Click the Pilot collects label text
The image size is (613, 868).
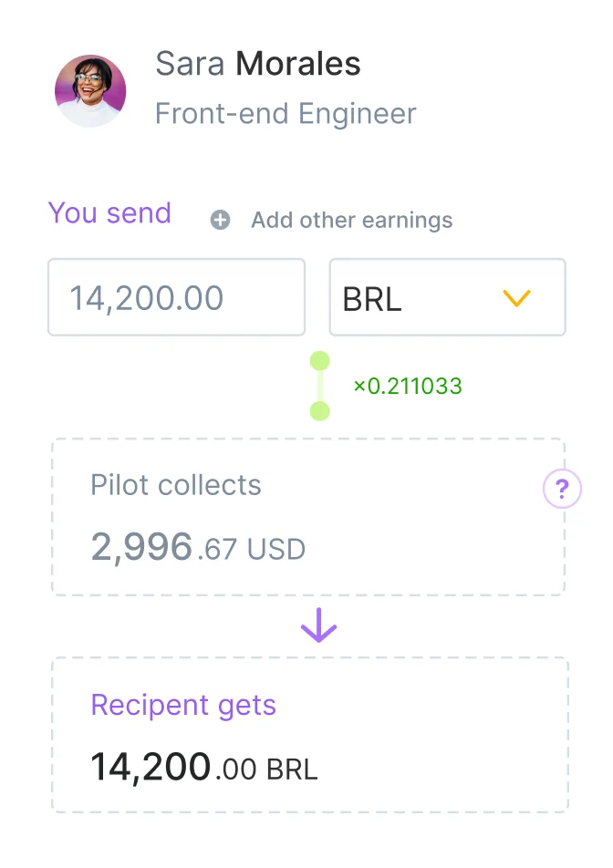pyautogui.click(x=176, y=485)
